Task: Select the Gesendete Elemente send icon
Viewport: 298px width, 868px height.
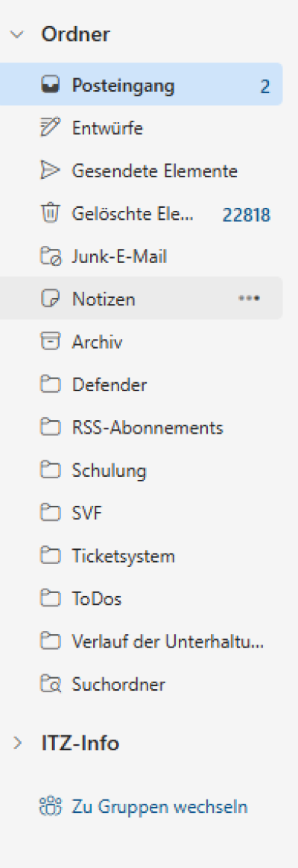Action: tap(50, 171)
